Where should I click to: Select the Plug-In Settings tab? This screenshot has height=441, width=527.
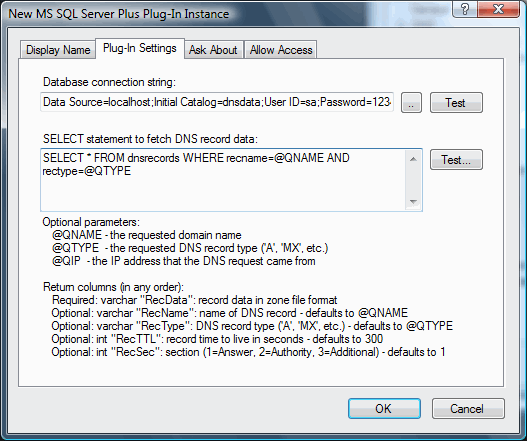[x=140, y=48]
